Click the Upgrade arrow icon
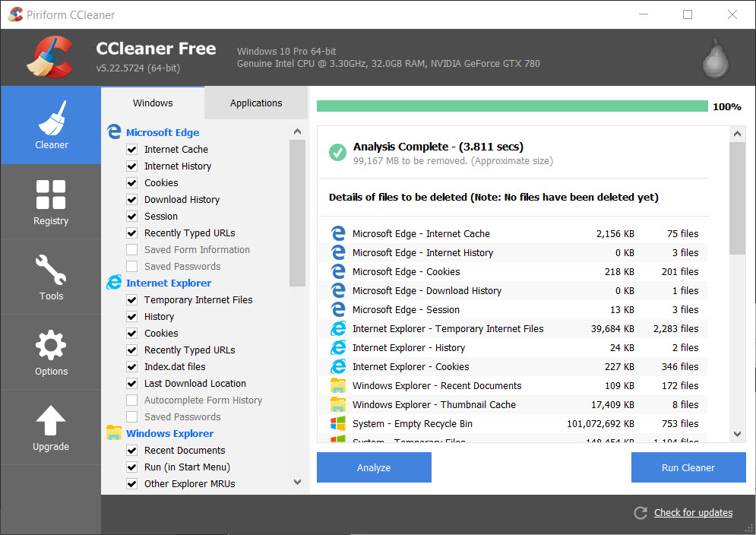Screen dimensions: 756x535 tap(51, 421)
